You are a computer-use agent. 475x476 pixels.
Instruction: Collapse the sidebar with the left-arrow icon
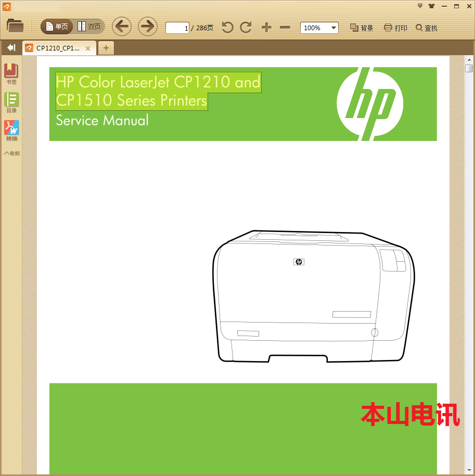[x=11, y=48]
